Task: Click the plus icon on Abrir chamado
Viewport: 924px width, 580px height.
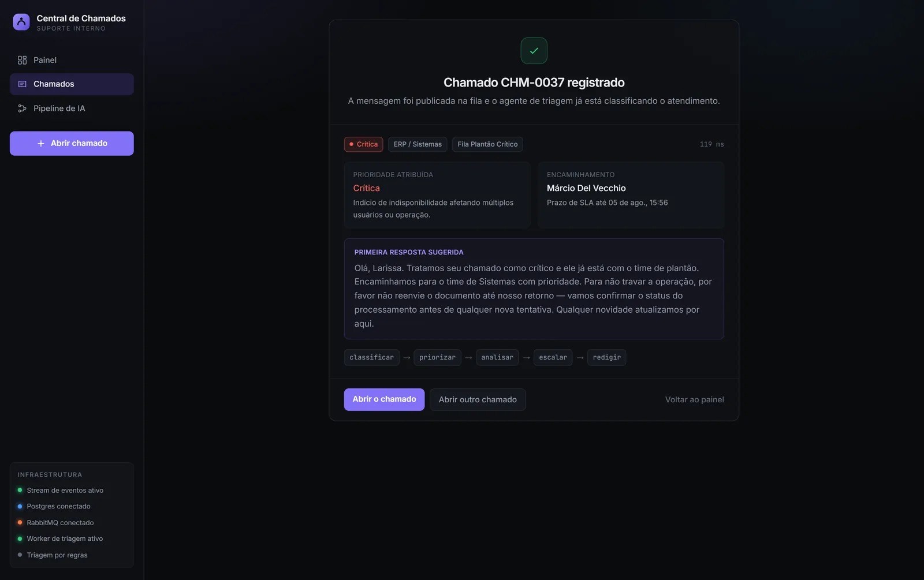Action: (x=41, y=144)
